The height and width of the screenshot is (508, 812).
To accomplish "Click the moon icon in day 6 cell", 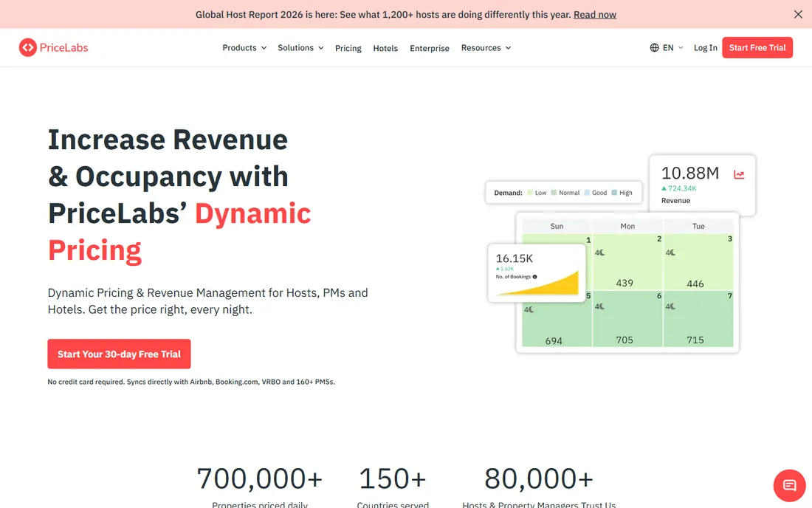I will click(x=602, y=306).
